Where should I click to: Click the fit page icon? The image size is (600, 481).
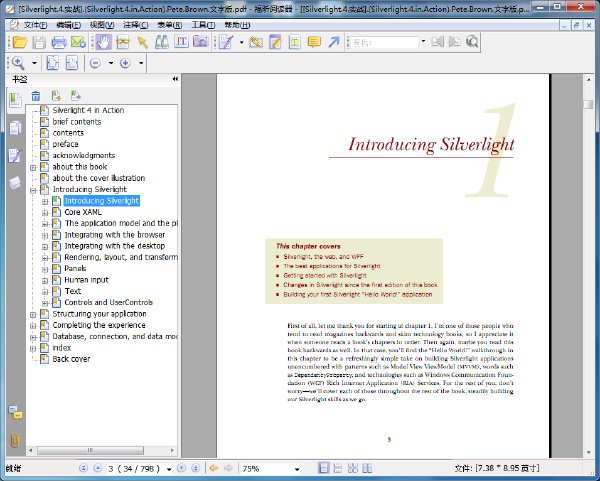point(52,63)
